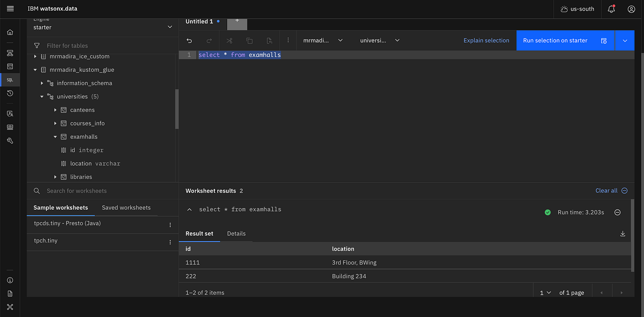Download the result set
The image size is (644, 317).
pyautogui.click(x=623, y=234)
